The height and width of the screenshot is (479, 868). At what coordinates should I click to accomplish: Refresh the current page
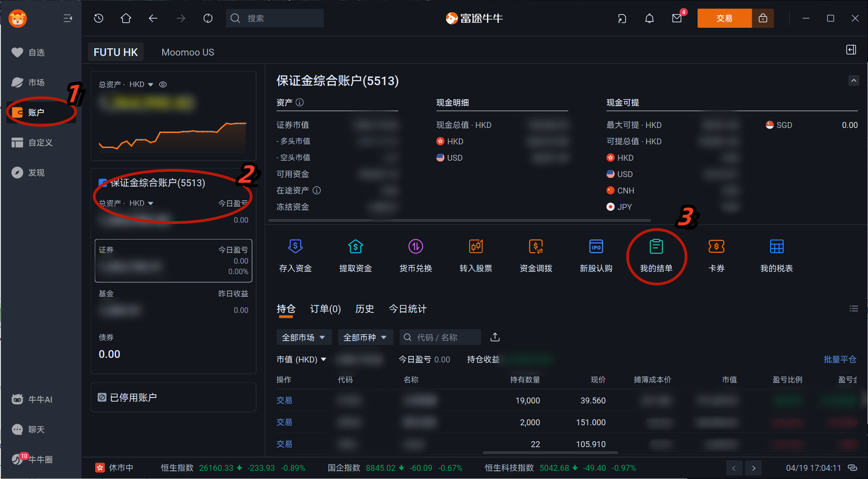[x=208, y=18]
